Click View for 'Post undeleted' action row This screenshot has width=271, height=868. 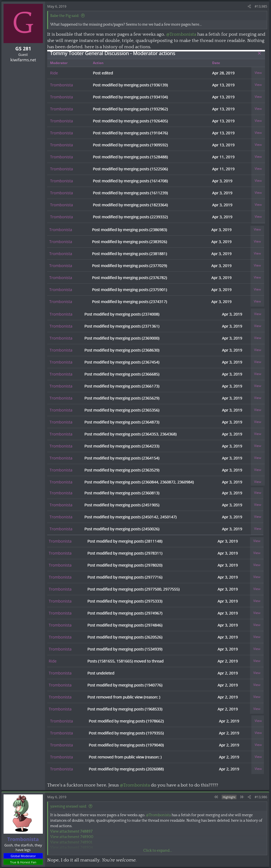click(257, 673)
